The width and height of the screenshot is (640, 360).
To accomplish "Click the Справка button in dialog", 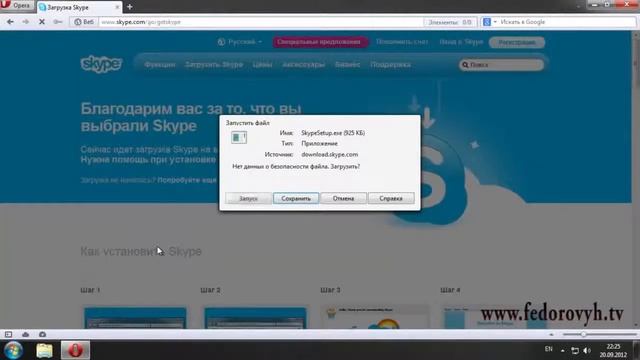I will click(391, 198).
